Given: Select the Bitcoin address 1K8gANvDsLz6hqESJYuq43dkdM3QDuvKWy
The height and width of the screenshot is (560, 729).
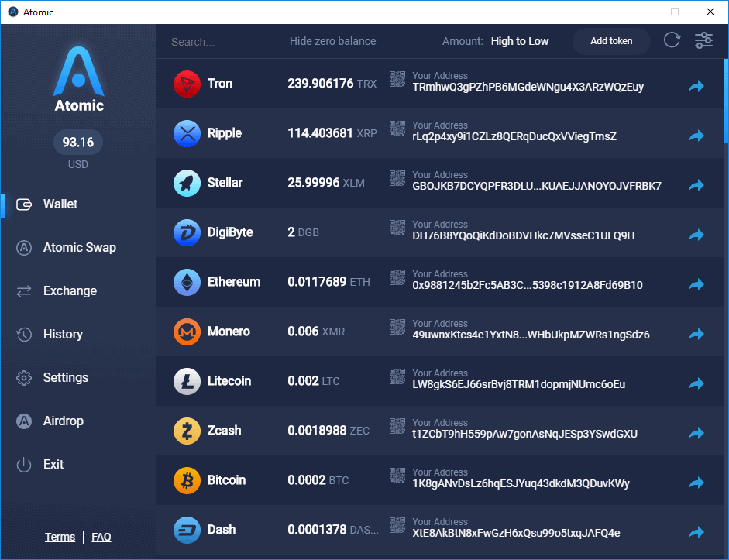Looking at the screenshot, I should 521,484.
